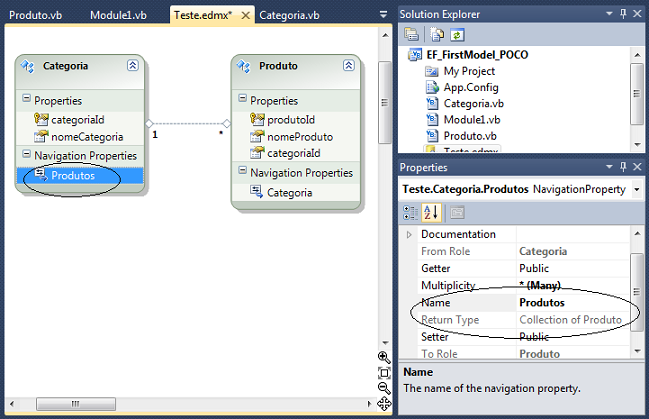Select nomeProduto property icon

pos(257,136)
